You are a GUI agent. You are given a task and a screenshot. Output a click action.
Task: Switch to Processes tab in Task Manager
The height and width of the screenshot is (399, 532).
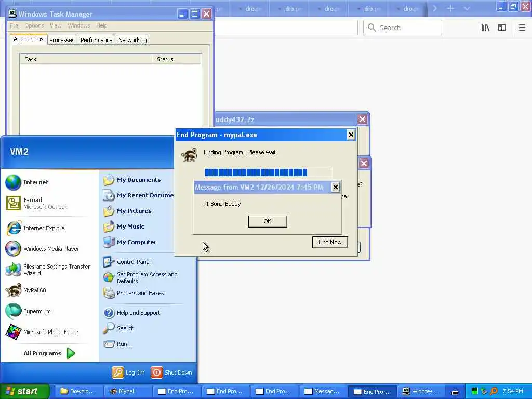tap(62, 40)
